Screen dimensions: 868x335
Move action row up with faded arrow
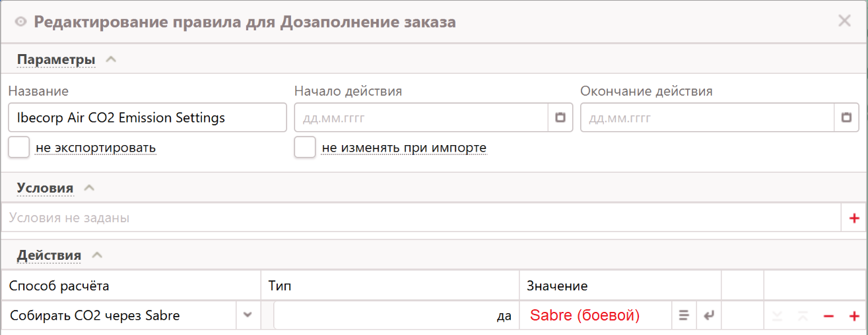coord(803,316)
